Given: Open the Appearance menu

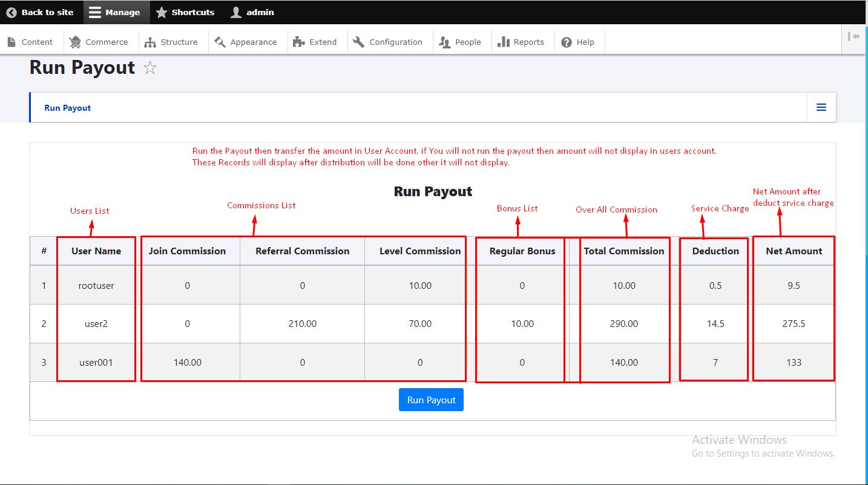Looking at the screenshot, I should pyautogui.click(x=246, y=42).
